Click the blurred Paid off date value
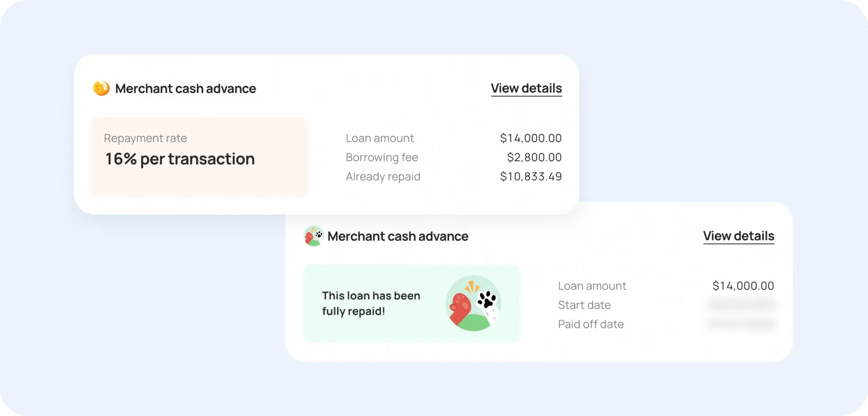The height and width of the screenshot is (416, 868). pos(741,324)
